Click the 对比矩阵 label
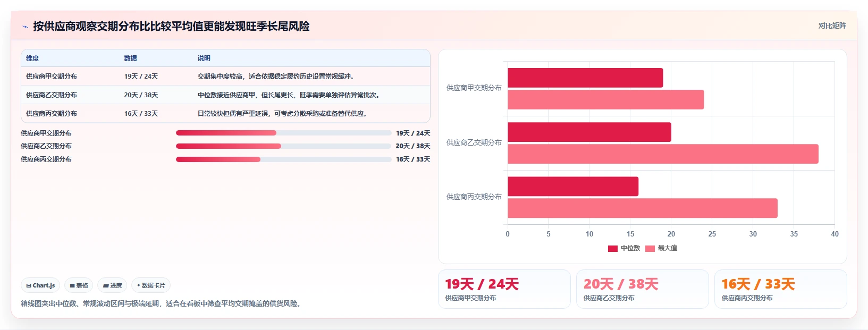 click(x=832, y=26)
